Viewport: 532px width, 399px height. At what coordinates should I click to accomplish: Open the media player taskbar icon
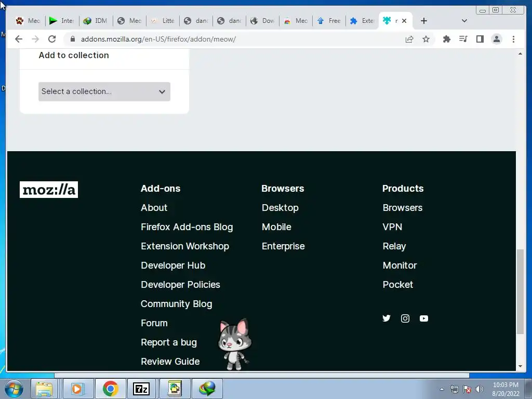pyautogui.click(x=77, y=389)
